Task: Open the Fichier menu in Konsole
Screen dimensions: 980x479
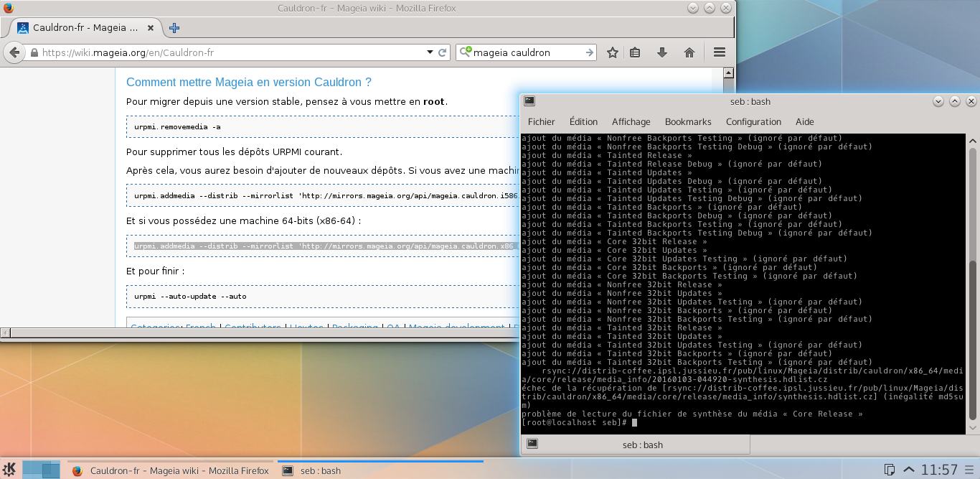Action: pos(542,121)
